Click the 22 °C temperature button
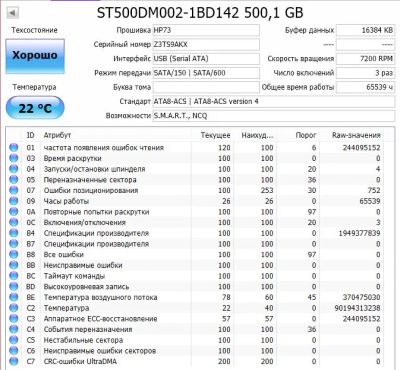This screenshot has height=370, width=400. [x=35, y=108]
